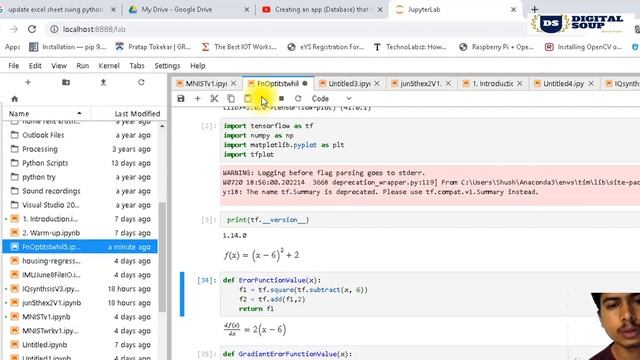Viewport: 640px width, 360px height.
Task: Open the eYS Registration Form bookmark
Action: tap(325, 47)
